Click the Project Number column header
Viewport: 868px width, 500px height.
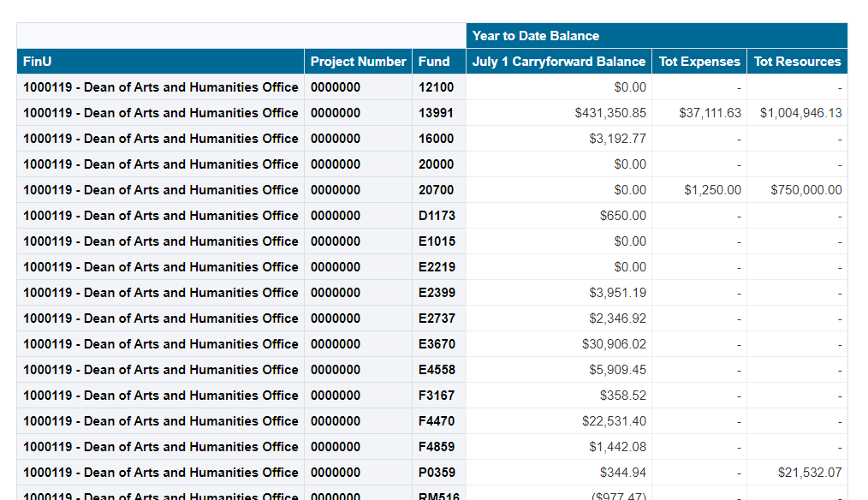pos(358,62)
